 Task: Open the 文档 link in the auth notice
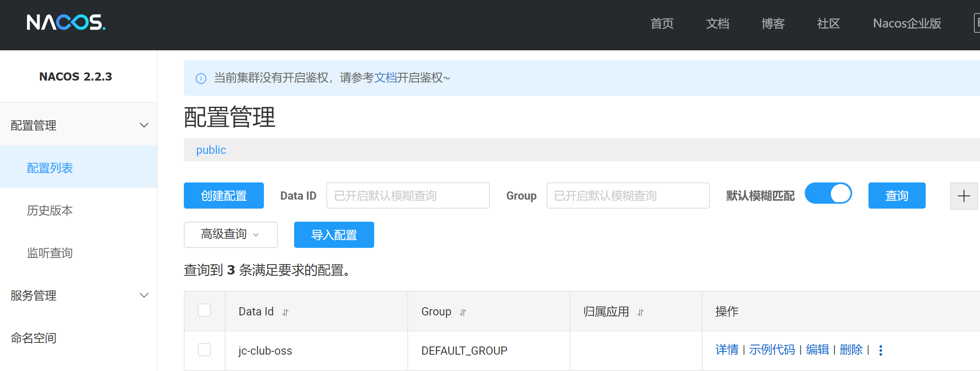[x=386, y=78]
